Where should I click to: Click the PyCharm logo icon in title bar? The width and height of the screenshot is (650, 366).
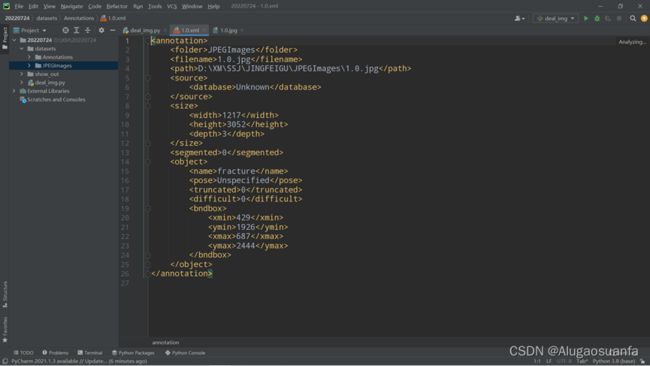(6, 6)
